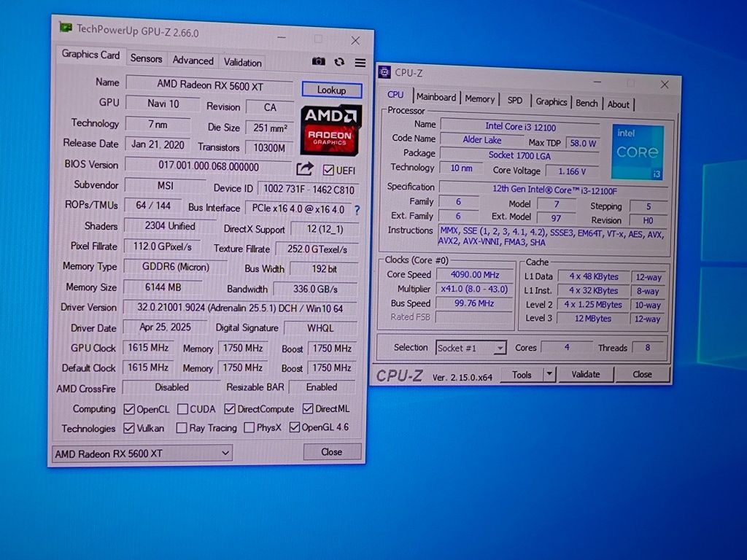Image resolution: width=747 pixels, height=560 pixels.
Task: Click the Close button in CPU-Z
Action: (642, 374)
